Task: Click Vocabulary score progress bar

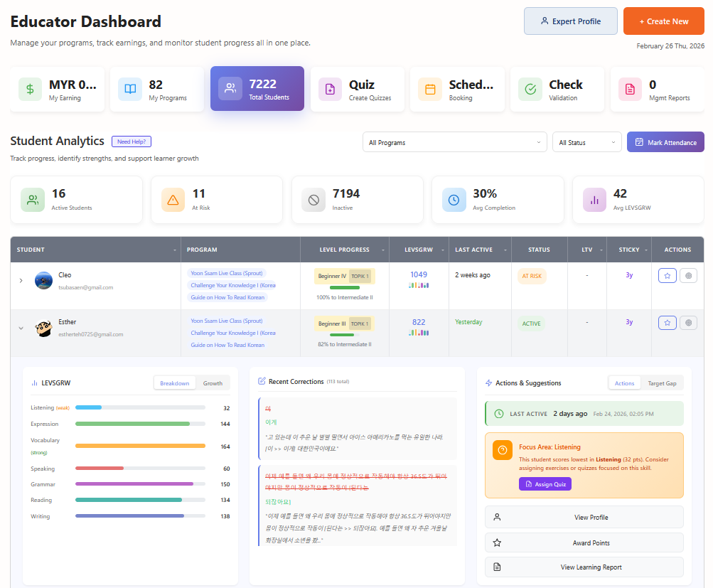Action: click(140, 446)
